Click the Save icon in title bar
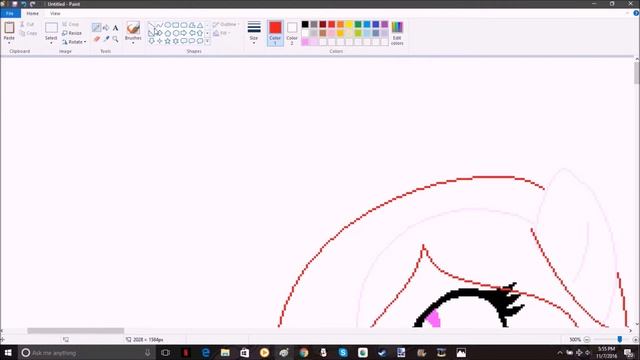Viewport: 640px width, 360px height. click(x=15, y=4)
